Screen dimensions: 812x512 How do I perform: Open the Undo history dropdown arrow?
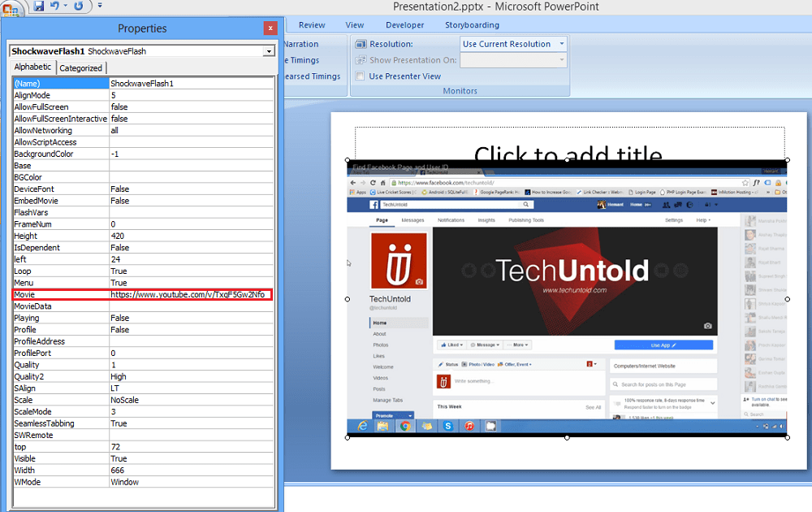pyautogui.click(x=65, y=6)
